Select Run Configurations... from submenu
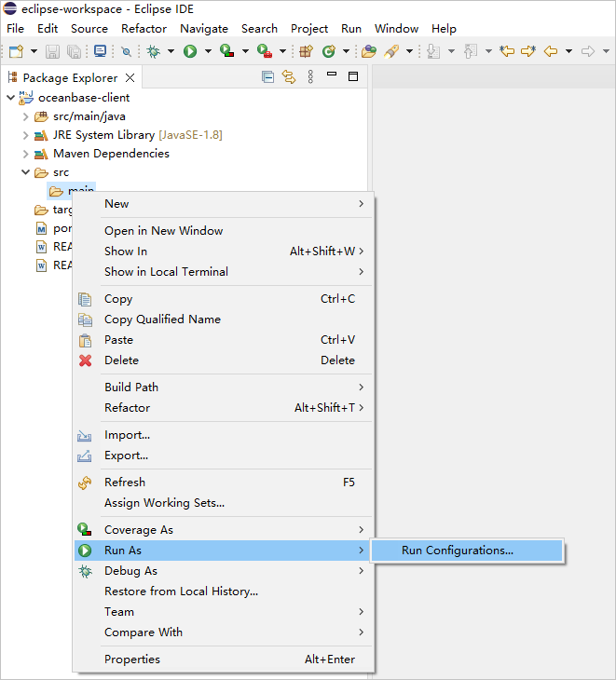This screenshot has height=680, width=616. point(457,551)
